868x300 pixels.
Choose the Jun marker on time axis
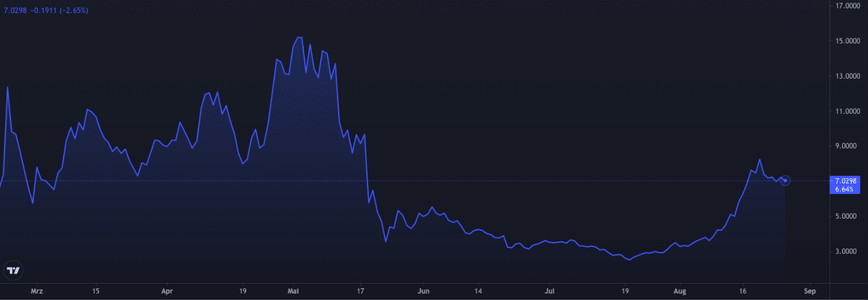click(424, 292)
